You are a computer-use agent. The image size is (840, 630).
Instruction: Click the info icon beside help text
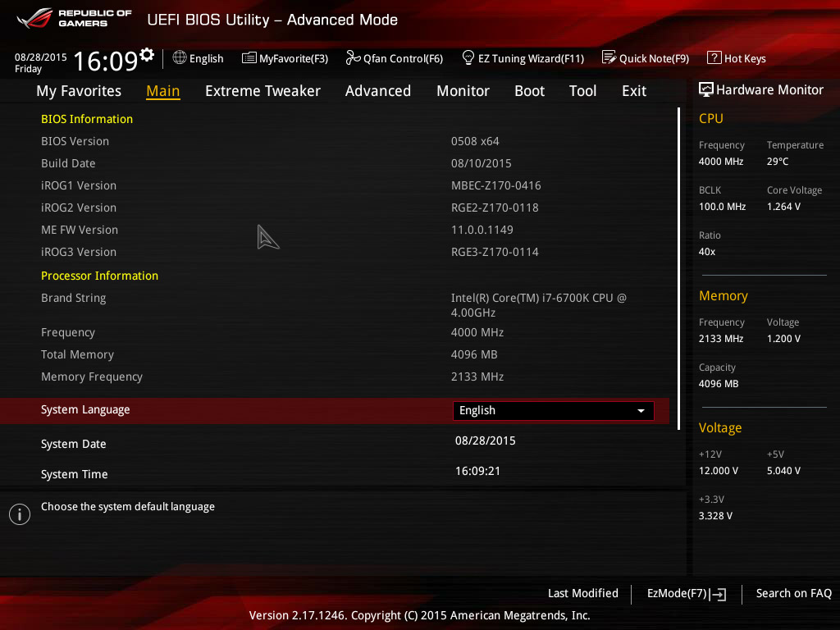[20, 514]
